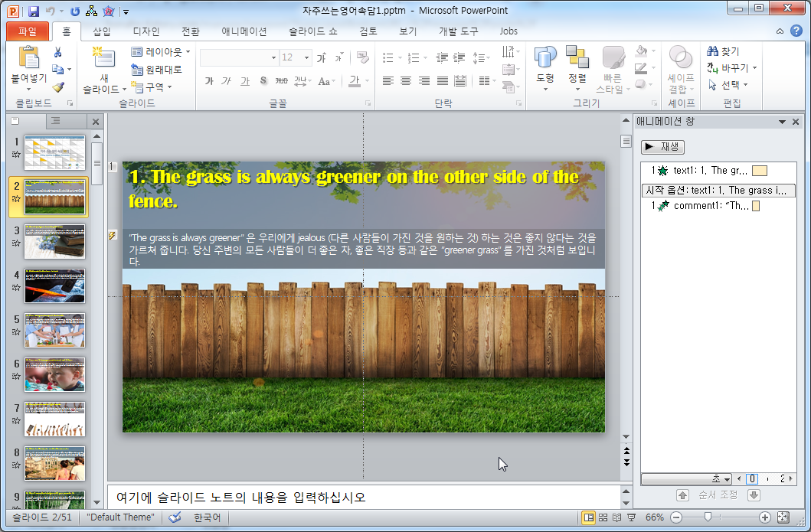Screen dimensions: 811x532
Task: Close the Animation Pane
Action: (796, 122)
